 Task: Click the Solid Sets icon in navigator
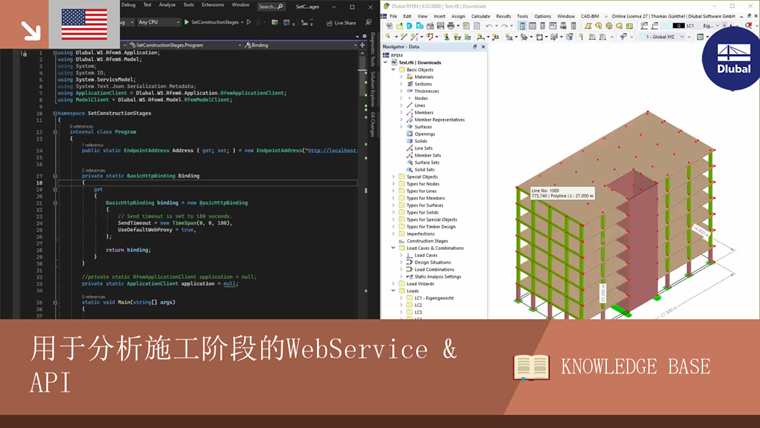410,170
